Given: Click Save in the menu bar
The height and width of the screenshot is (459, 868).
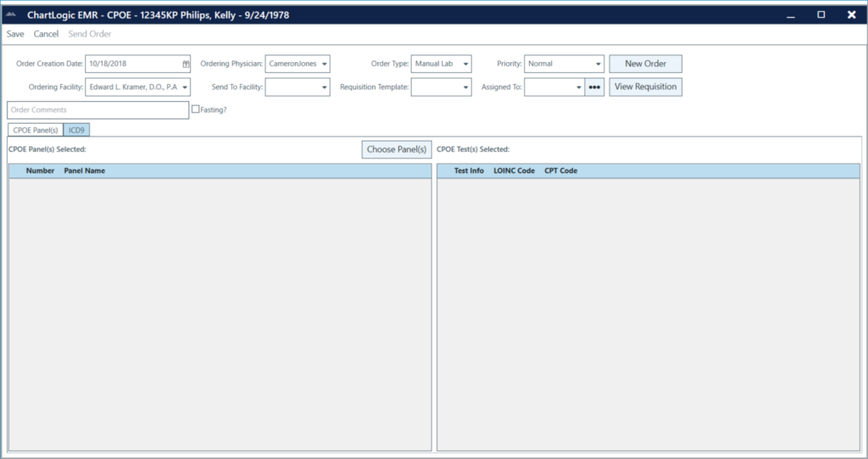Looking at the screenshot, I should pos(15,34).
